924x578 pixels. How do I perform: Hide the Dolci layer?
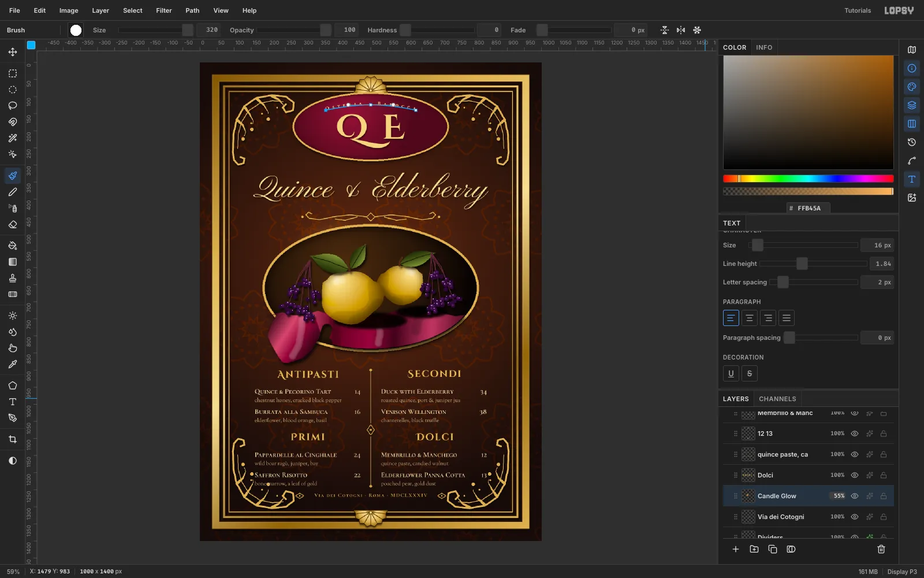(x=855, y=475)
